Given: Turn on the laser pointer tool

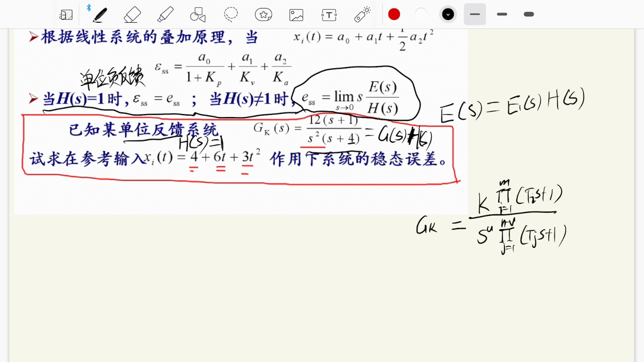Looking at the screenshot, I should tap(362, 14).
